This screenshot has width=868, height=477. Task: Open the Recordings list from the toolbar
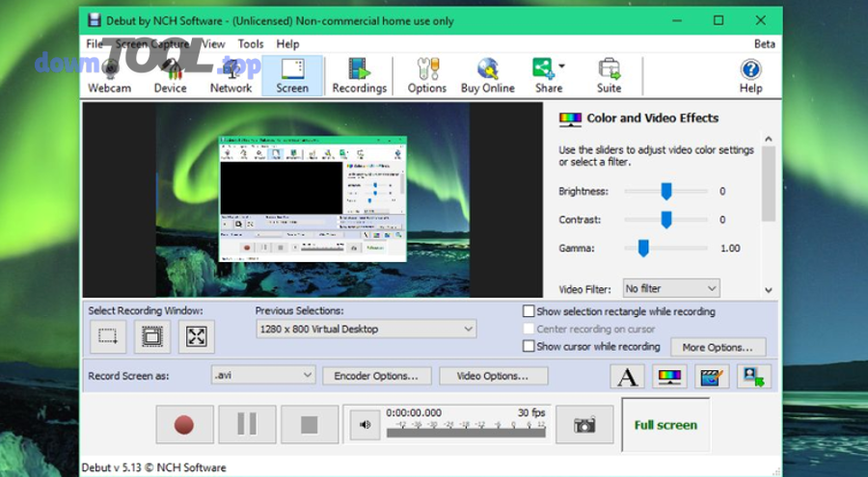click(x=359, y=75)
